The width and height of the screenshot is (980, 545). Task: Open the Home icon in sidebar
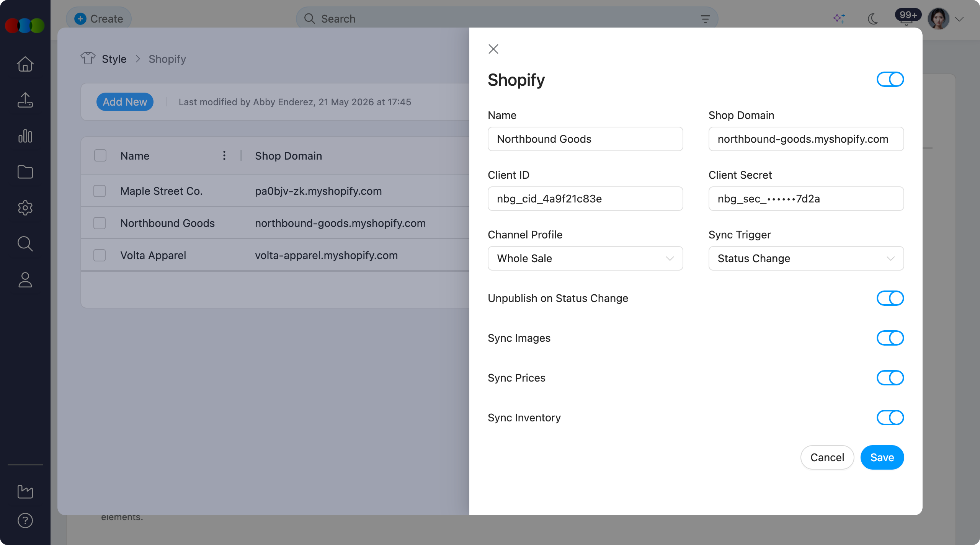25,64
